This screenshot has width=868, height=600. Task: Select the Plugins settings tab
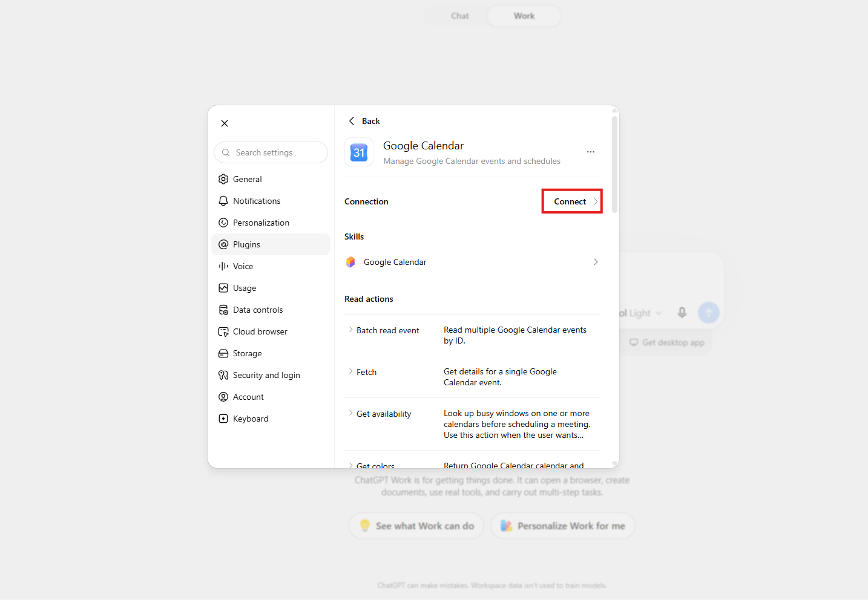click(x=271, y=244)
